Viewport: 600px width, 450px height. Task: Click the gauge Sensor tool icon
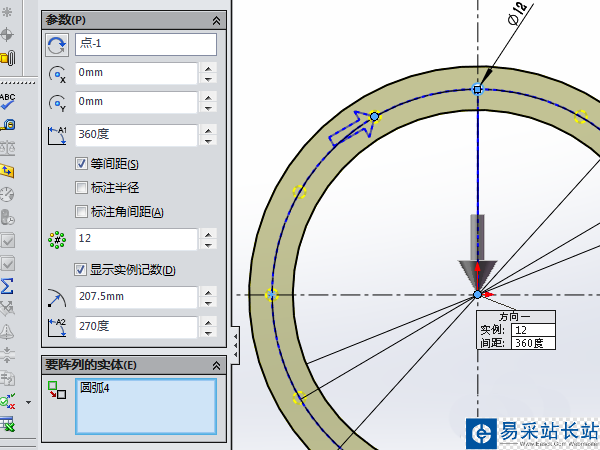[x=7, y=194]
